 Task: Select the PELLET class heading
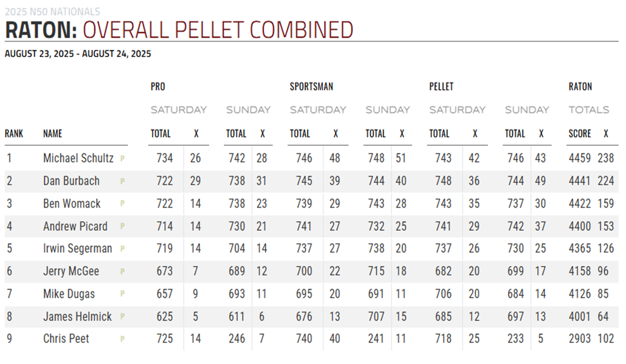tap(441, 86)
